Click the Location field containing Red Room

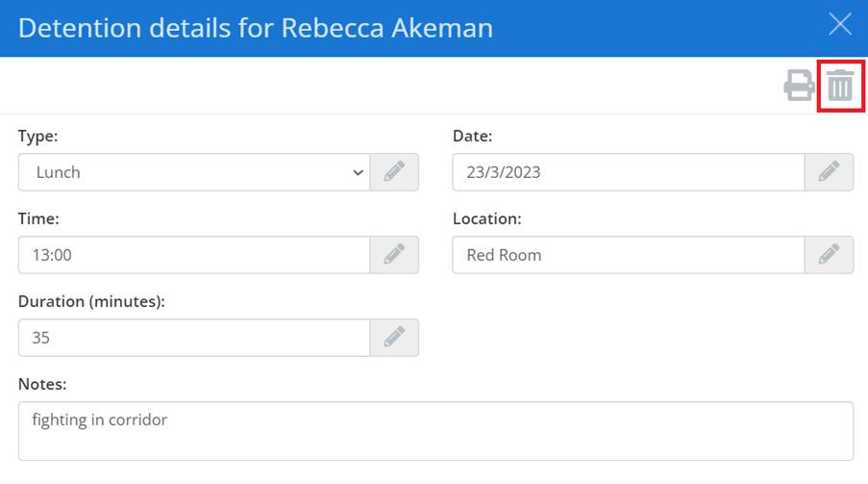(x=628, y=255)
